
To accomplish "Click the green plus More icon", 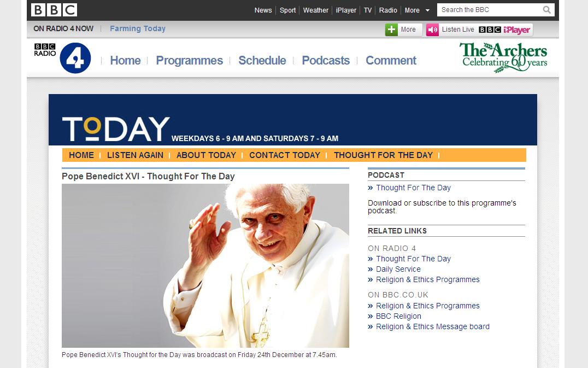I will [391, 30].
